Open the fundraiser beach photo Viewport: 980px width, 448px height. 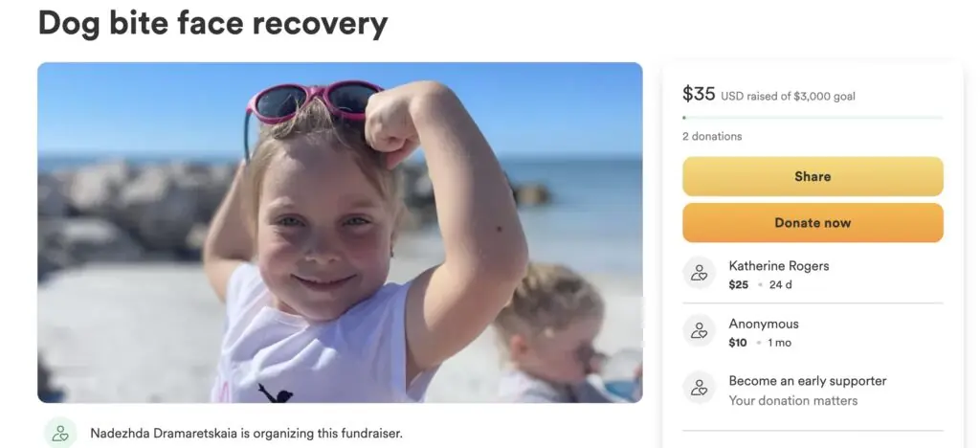[x=340, y=233]
